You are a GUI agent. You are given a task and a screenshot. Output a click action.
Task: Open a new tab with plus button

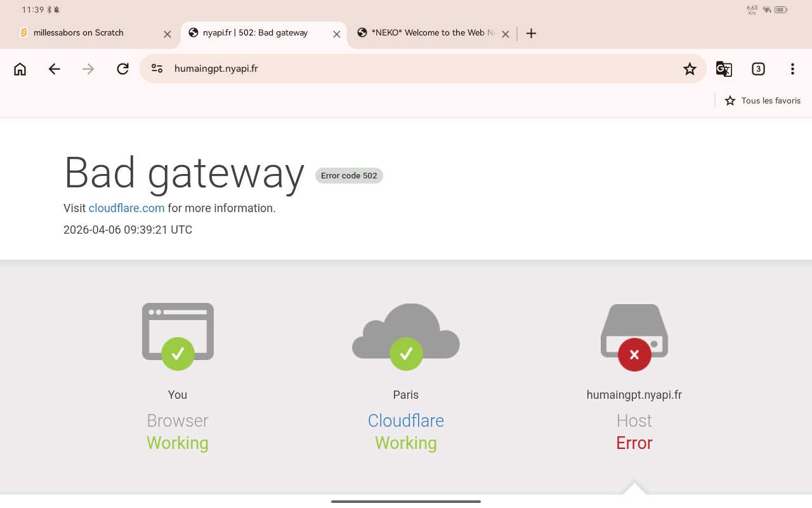tap(532, 34)
